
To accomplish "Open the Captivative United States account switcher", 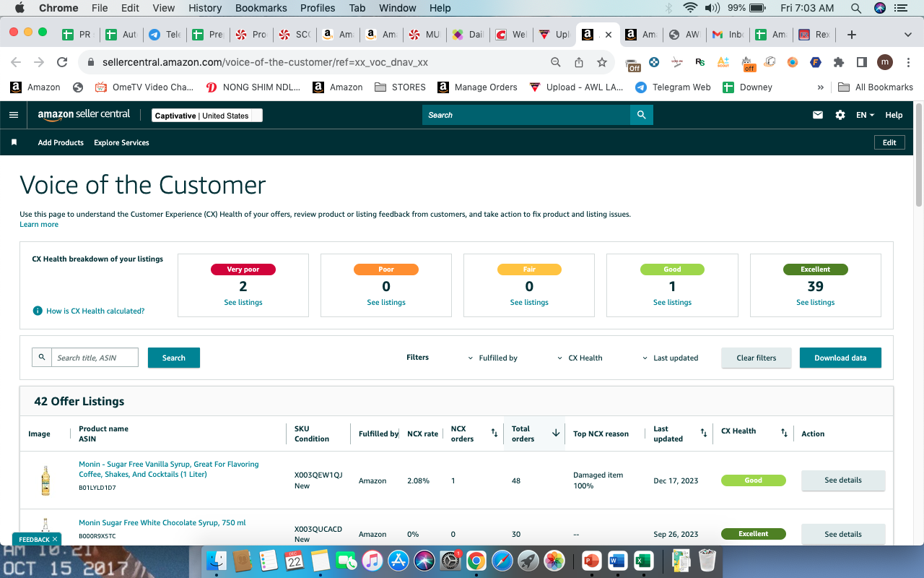I will pos(207,116).
